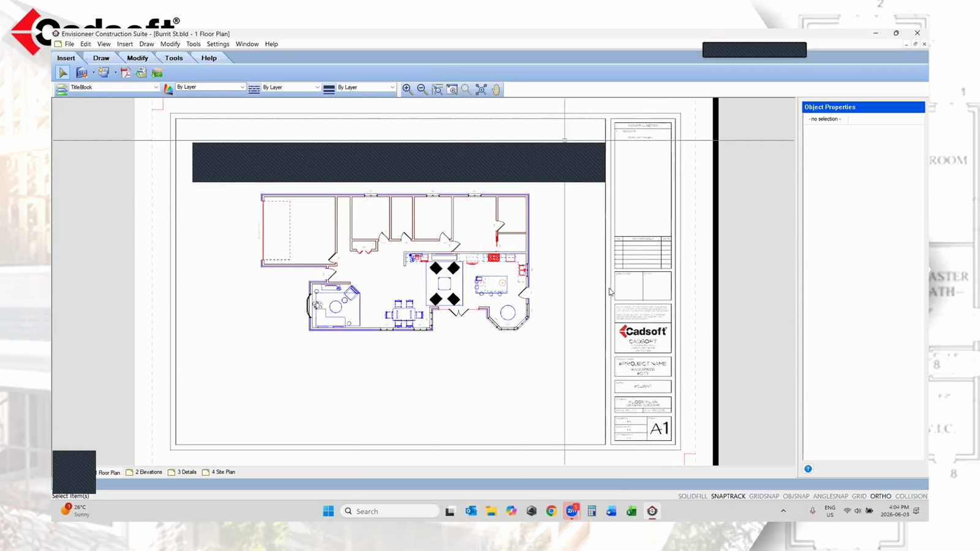
Task: Toggle GRIDSNAP in the status bar
Action: [764, 497]
